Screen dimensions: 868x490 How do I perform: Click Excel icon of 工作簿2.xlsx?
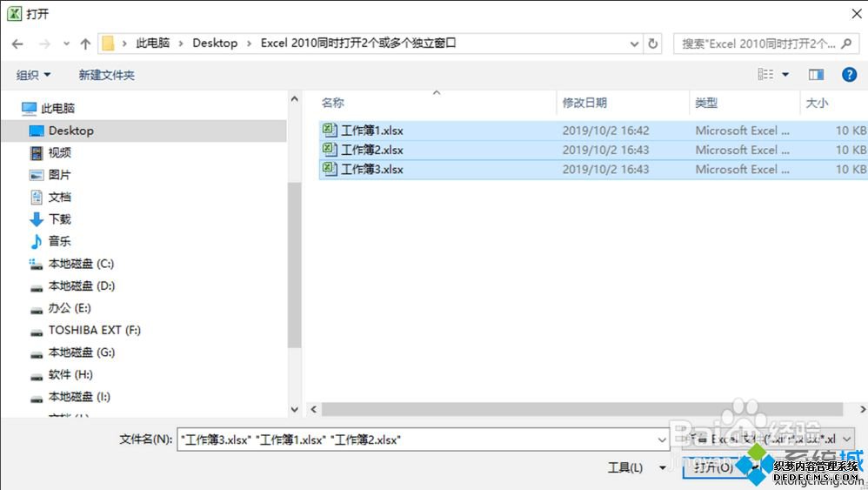pyautogui.click(x=330, y=150)
